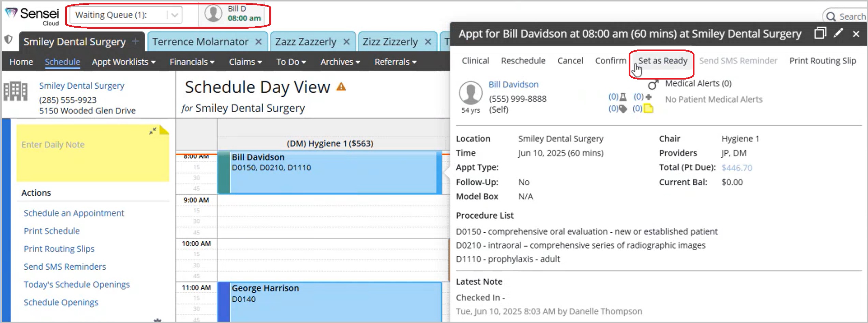The height and width of the screenshot is (323, 868).
Task: Click (DM) Hygiene 1 column header
Action: [x=330, y=143]
